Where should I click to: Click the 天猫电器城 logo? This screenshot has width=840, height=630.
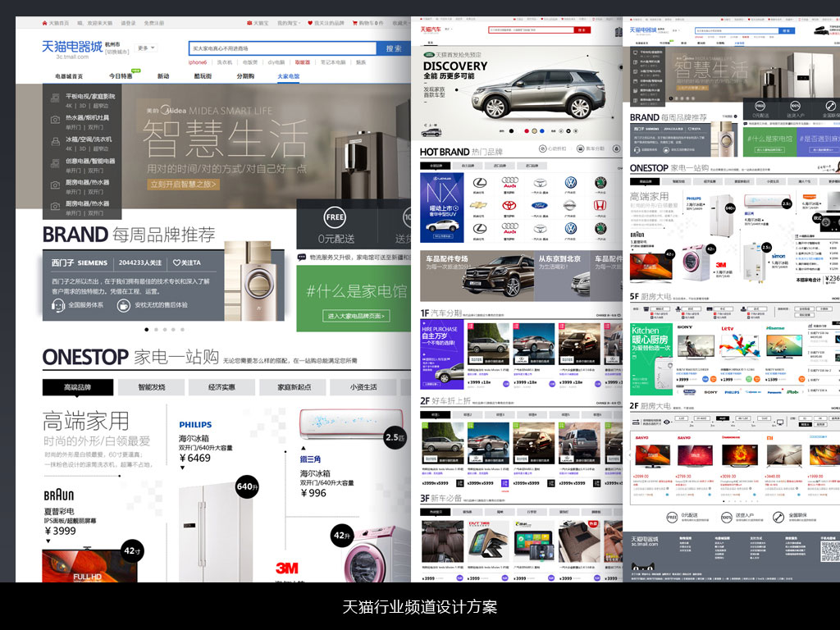tap(72, 46)
